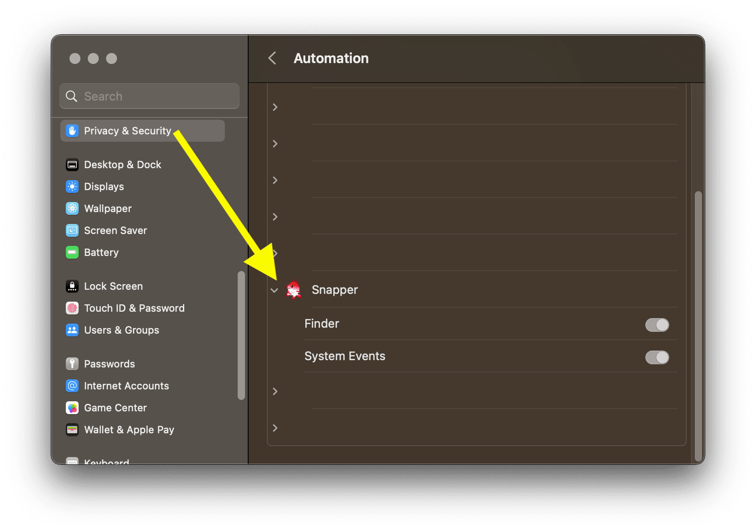The width and height of the screenshot is (756, 532).
Task: Expand the last app row chevron
Action: (275, 428)
